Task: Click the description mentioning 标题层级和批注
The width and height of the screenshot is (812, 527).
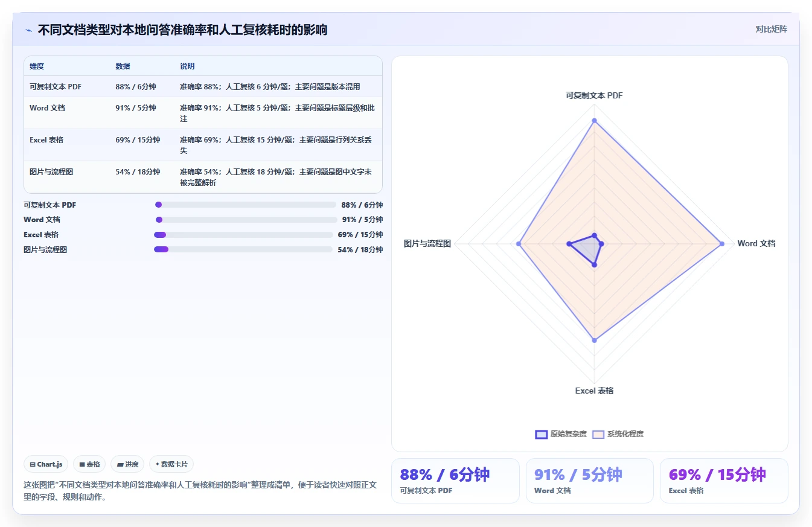Action: pyautogui.click(x=278, y=113)
